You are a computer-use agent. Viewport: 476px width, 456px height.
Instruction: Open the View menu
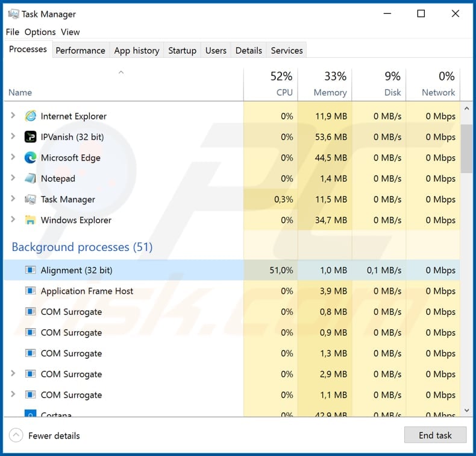pyautogui.click(x=70, y=32)
